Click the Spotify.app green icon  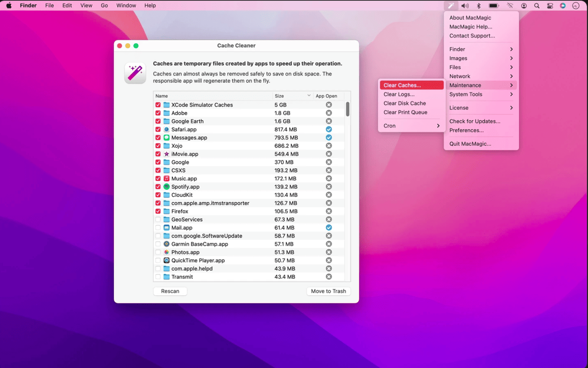pyautogui.click(x=166, y=187)
